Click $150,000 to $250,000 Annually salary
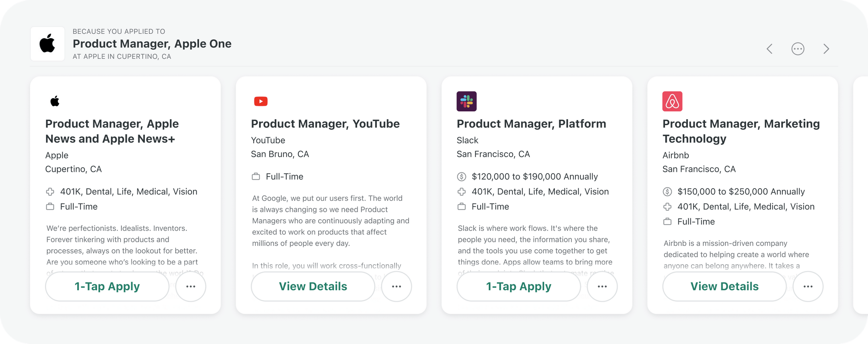Viewport: 868px width, 344px height. coord(741,192)
